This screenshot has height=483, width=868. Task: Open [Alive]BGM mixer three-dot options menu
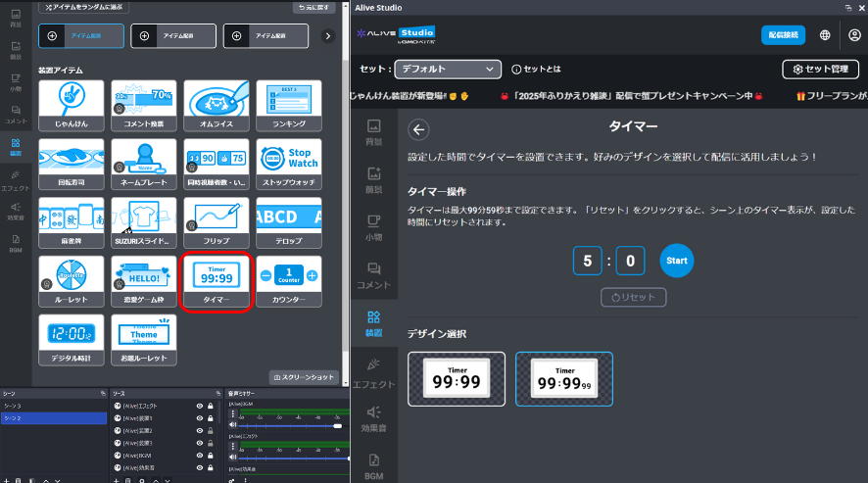click(x=232, y=414)
